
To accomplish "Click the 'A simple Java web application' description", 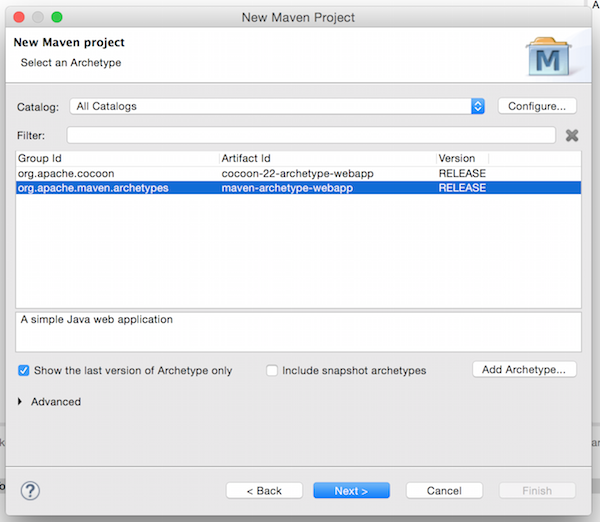I will pos(97,319).
